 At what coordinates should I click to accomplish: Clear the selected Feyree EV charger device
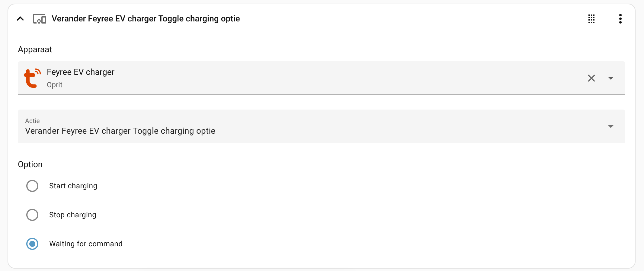pos(591,78)
